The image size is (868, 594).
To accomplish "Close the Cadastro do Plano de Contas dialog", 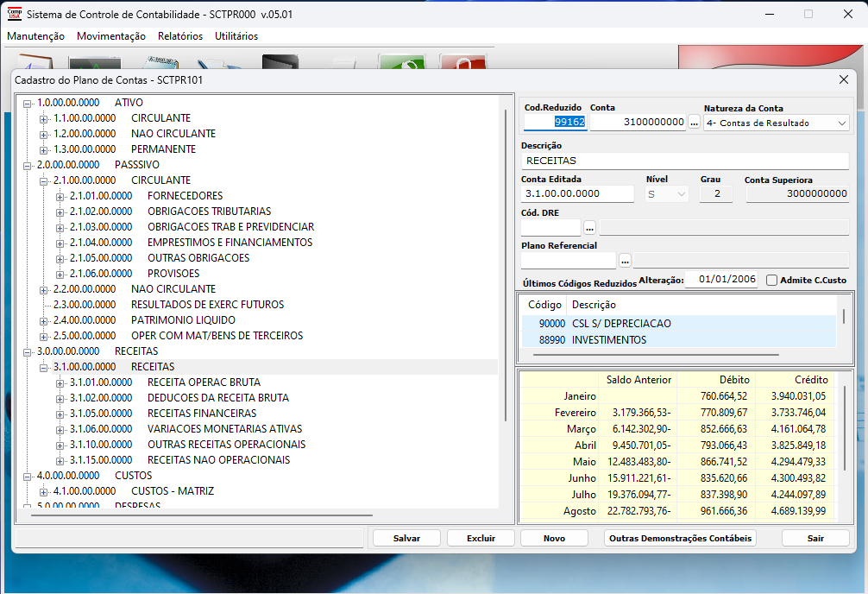I will tap(844, 79).
